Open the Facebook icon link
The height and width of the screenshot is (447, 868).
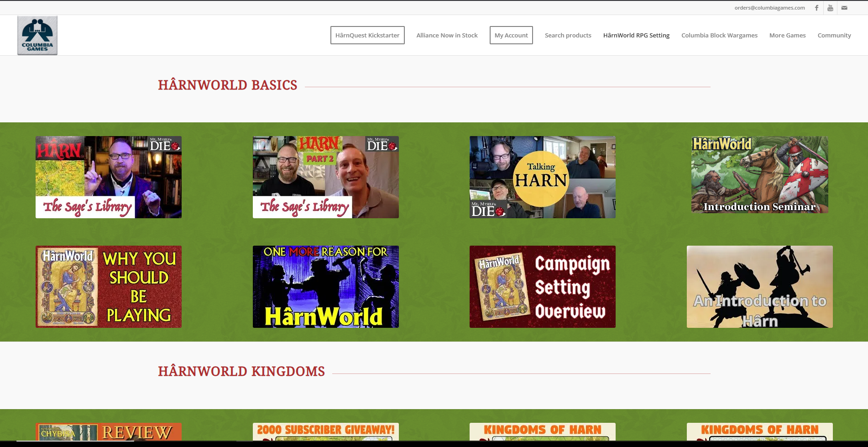(816, 8)
